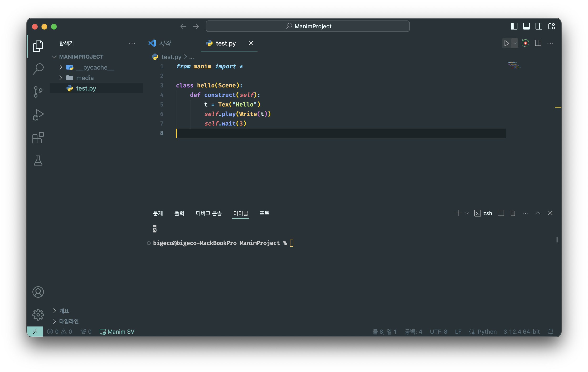
Task: Select language mode Python in status bar
Action: coord(487,332)
